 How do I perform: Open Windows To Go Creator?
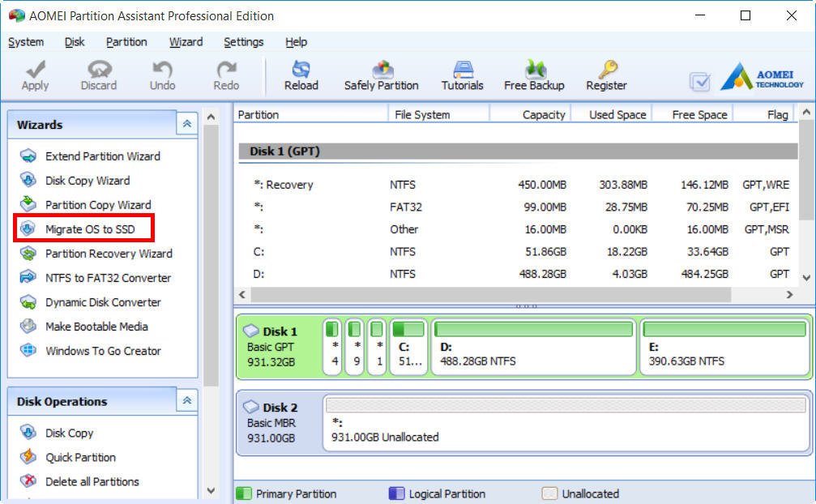[x=90, y=351]
